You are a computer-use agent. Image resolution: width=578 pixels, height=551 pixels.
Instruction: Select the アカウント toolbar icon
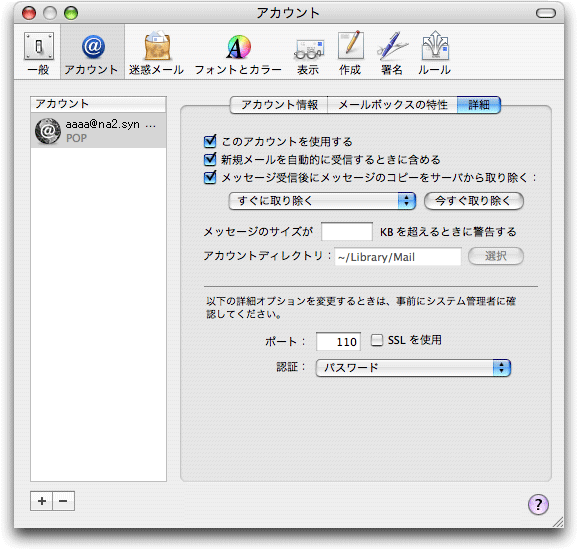tap(92, 53)
